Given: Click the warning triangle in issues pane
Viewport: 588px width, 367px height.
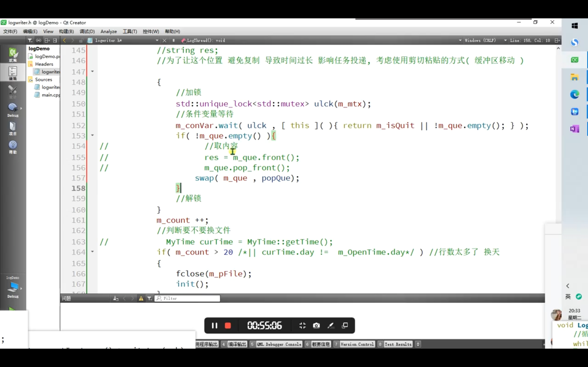Looking at the screenshot, I should tap(141, 299).
